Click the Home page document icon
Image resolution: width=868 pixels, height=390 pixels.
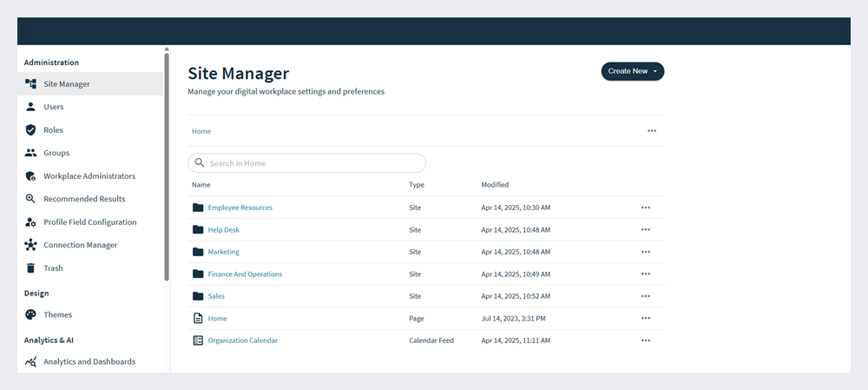tap(198, 319)
